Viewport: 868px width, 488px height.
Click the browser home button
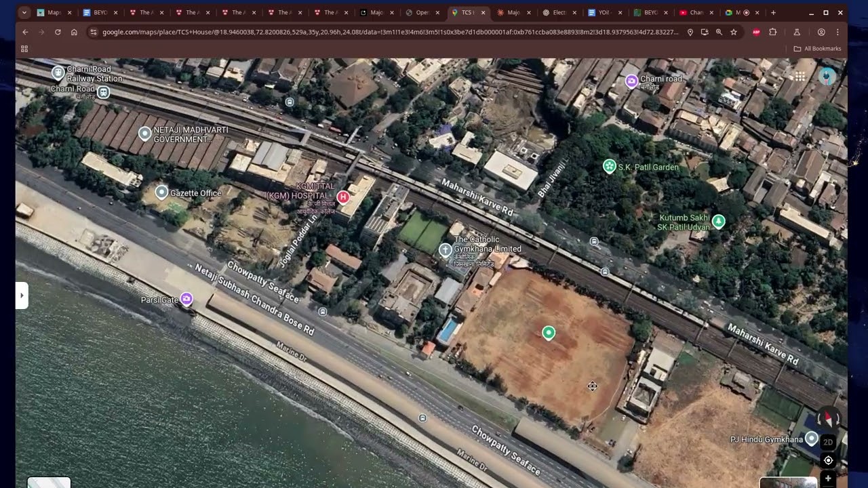pos(74,32)
